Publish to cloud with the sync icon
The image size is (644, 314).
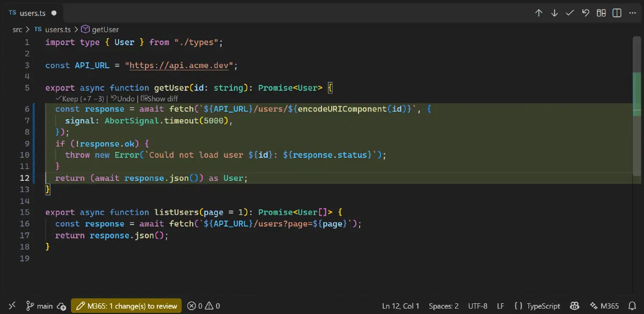click(61, 306)
